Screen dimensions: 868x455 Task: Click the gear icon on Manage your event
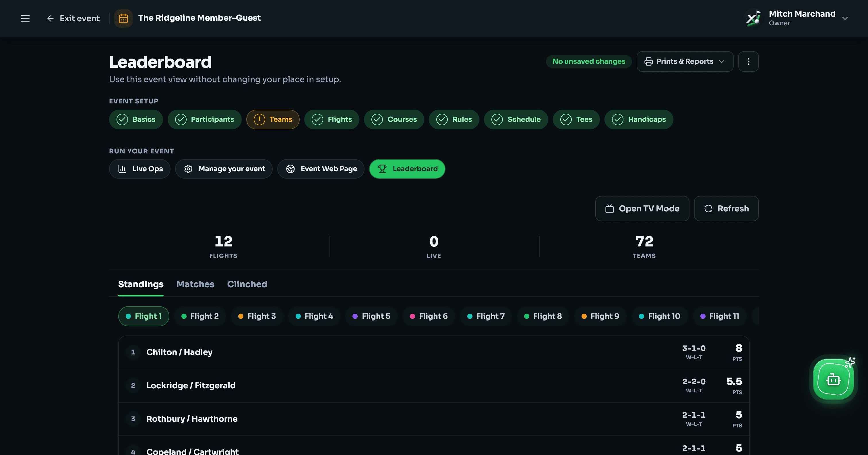188,169
